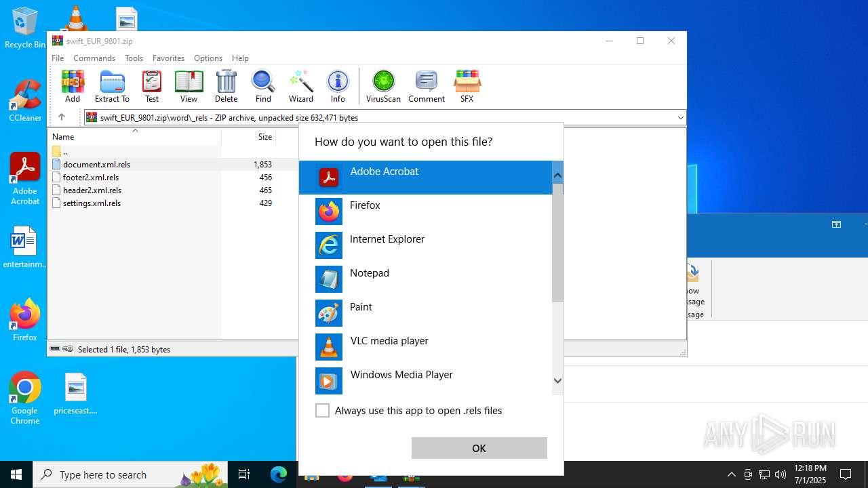Open the Tools menu
Image resolution: width=868 pixels, height=488 pixels.
(x=134, y=58)
